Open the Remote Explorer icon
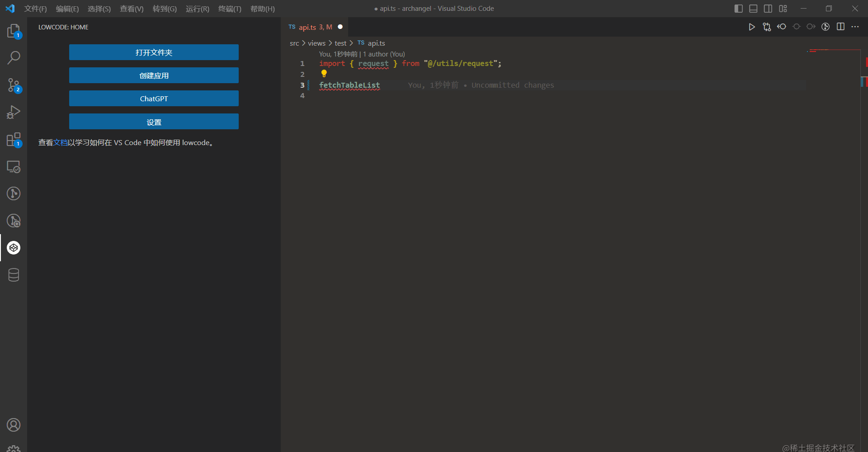Viewport: 868px width, 452px height. pyautogui.click(x=14, y=167)
